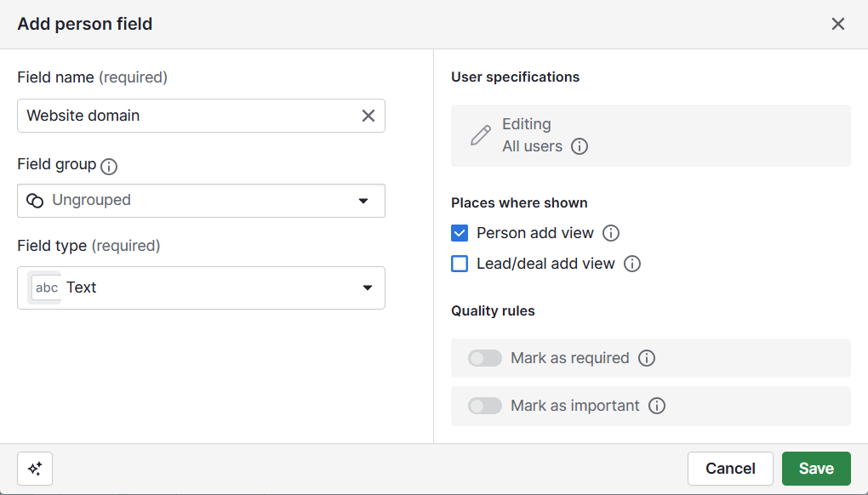
Task: Toggle the Mark as required switch
Action: pyautogui.click(x=485, y=358)
